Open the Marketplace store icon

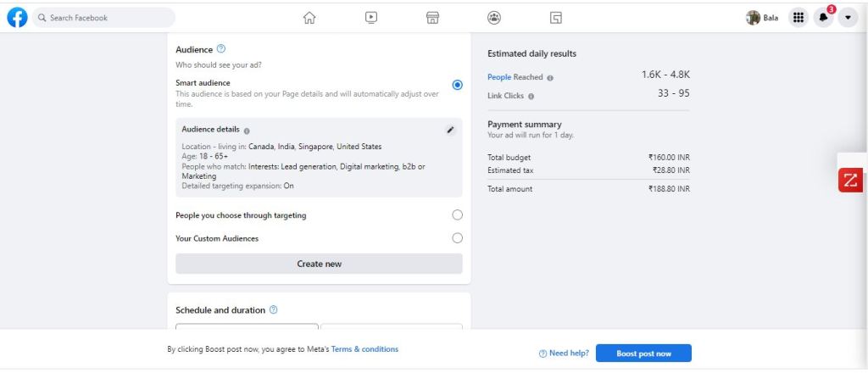(x=432, y=17)
